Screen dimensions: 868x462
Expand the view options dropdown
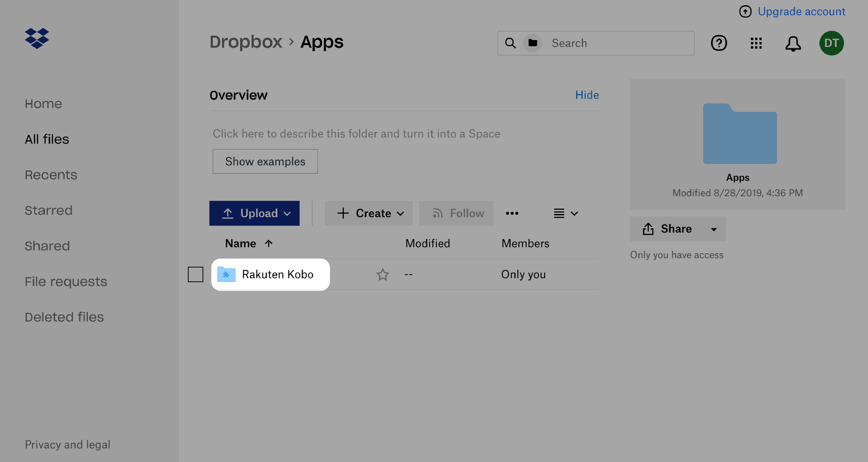click(564, 213)
